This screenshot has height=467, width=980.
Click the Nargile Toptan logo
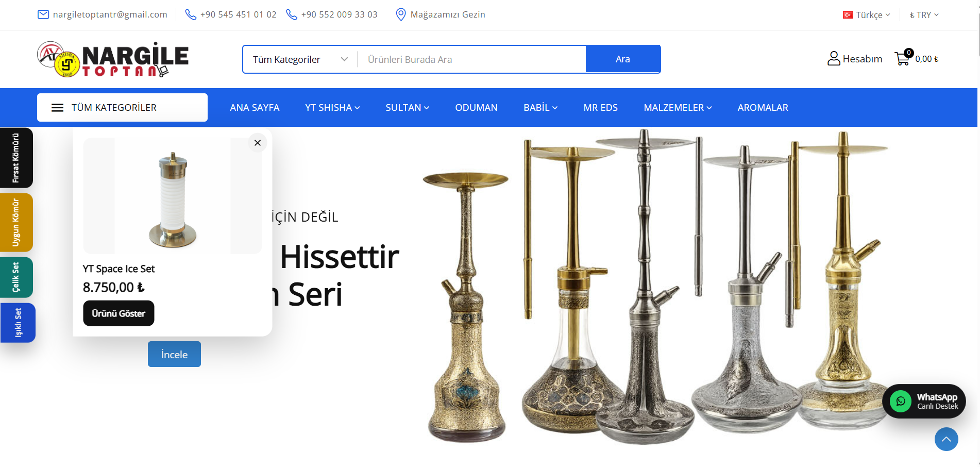coord(113,59)
